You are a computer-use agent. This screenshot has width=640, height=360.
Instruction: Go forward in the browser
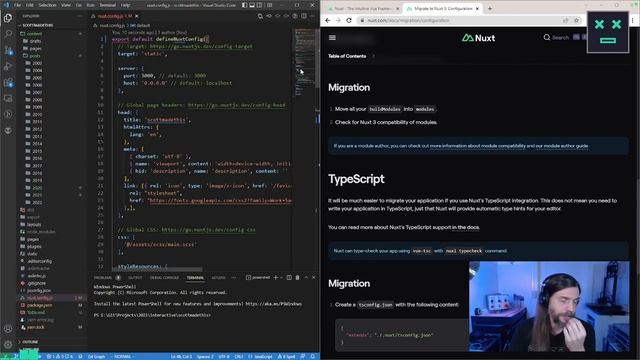(x=338, y=20)
